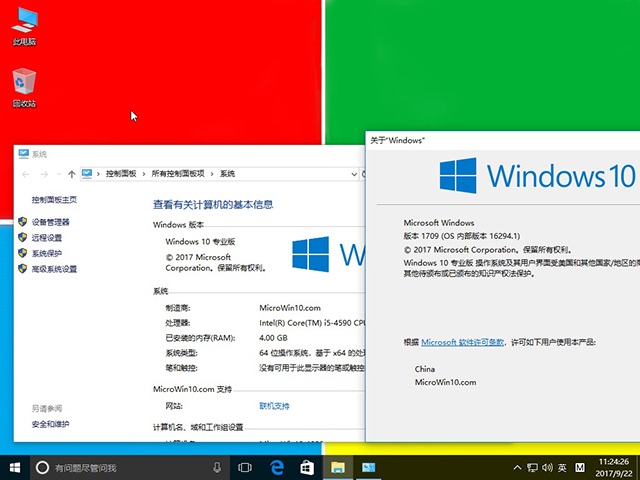Open the address bar history dropdown
This screenshot has height=480, width=640.
[x=354, y=174]
